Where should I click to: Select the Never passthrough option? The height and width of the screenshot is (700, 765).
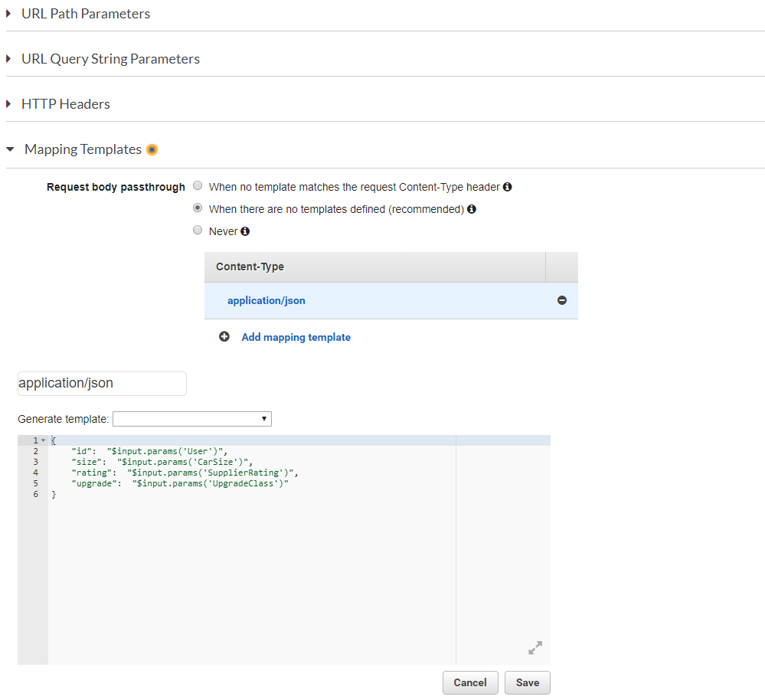click(198, 231)
